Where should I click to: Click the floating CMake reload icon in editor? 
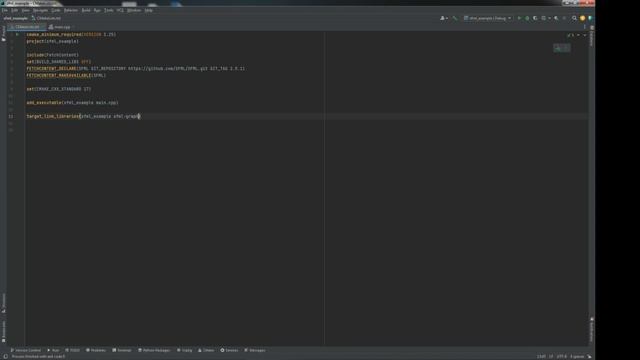pos(558,48)
